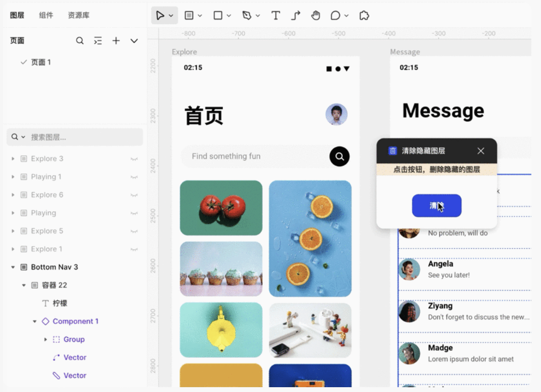Select the Component 1 layer
541x392 pixels.
75,321
